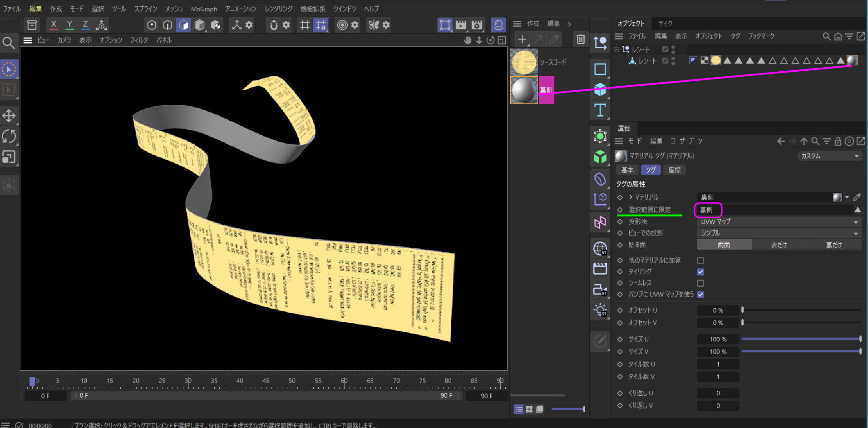Screen dimensions: 868x428
Task: Click the サイズ U slider track
Action: click(801, 339)
